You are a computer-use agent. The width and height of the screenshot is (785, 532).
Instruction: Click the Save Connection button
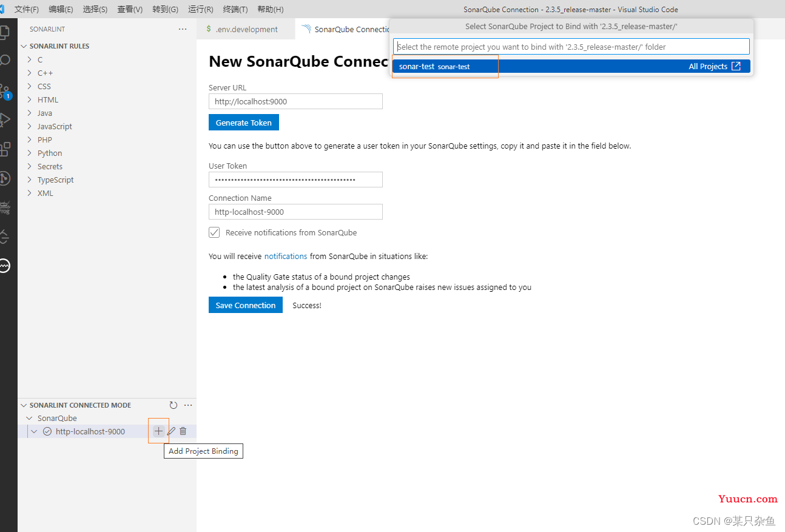point(246,305)
